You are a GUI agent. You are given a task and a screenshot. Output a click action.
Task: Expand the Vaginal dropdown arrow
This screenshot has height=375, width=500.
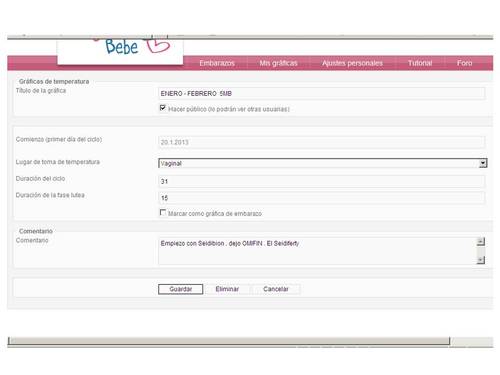coord(483,163)
